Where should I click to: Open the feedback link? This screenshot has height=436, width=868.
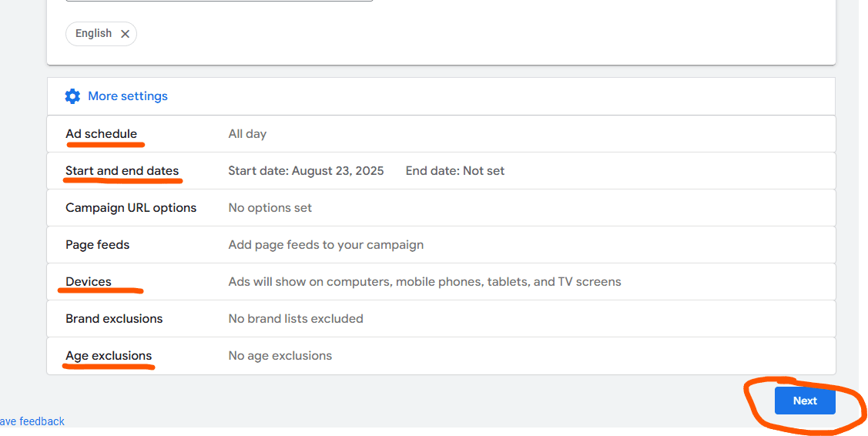pos(32,421)
